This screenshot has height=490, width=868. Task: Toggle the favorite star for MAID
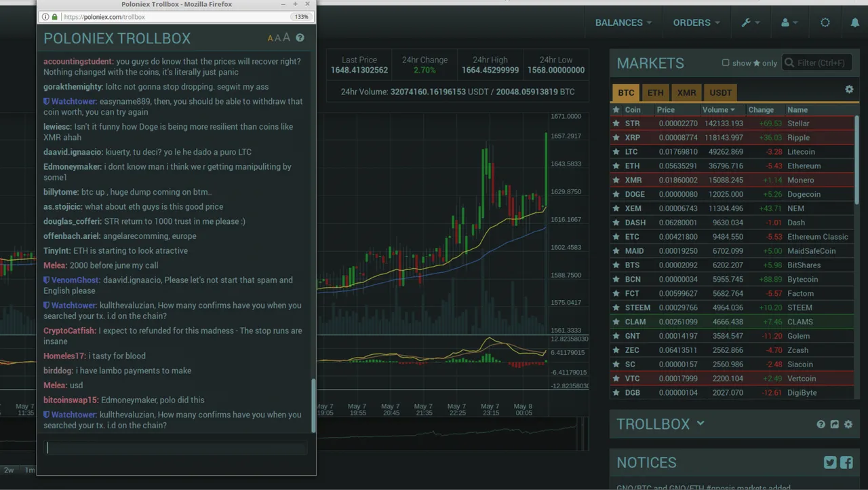616,251
